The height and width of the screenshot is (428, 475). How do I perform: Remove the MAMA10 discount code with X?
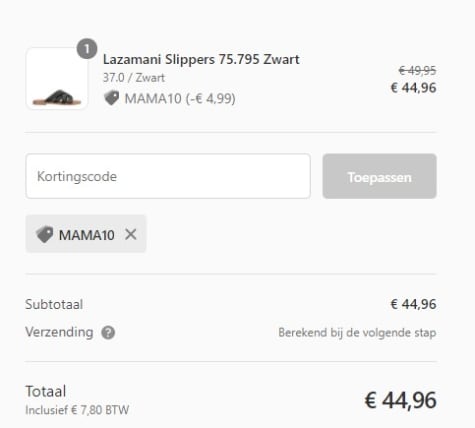click(131, 234)
